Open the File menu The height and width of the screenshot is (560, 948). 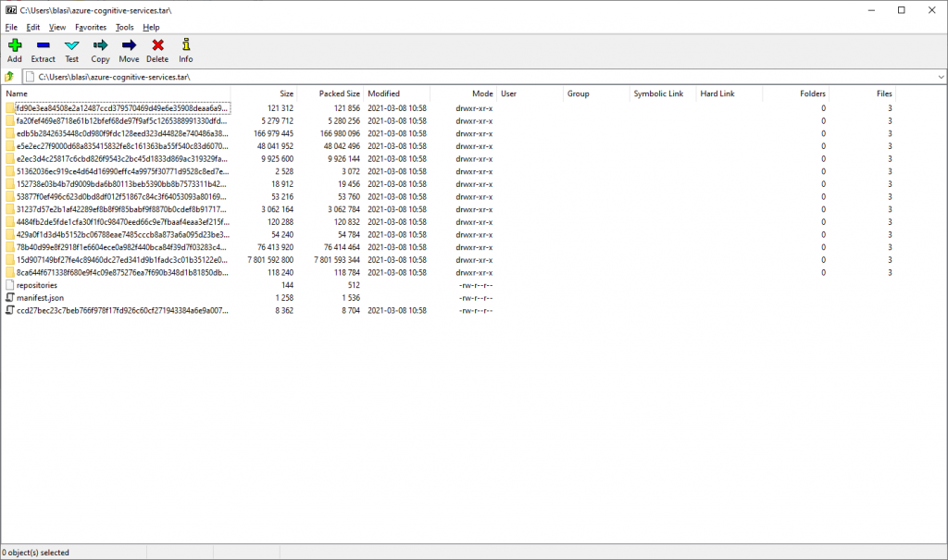(x=11, y=28)
